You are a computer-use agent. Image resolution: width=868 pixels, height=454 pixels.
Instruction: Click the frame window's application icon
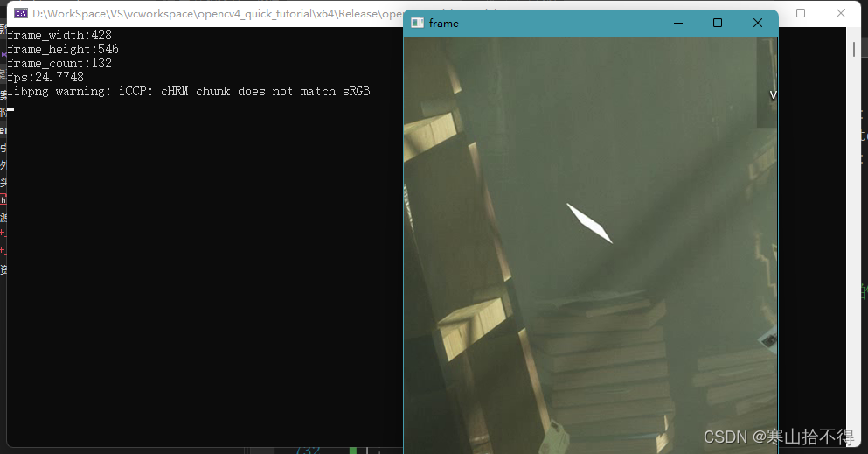pyautogui.click(x=418, y=23)
